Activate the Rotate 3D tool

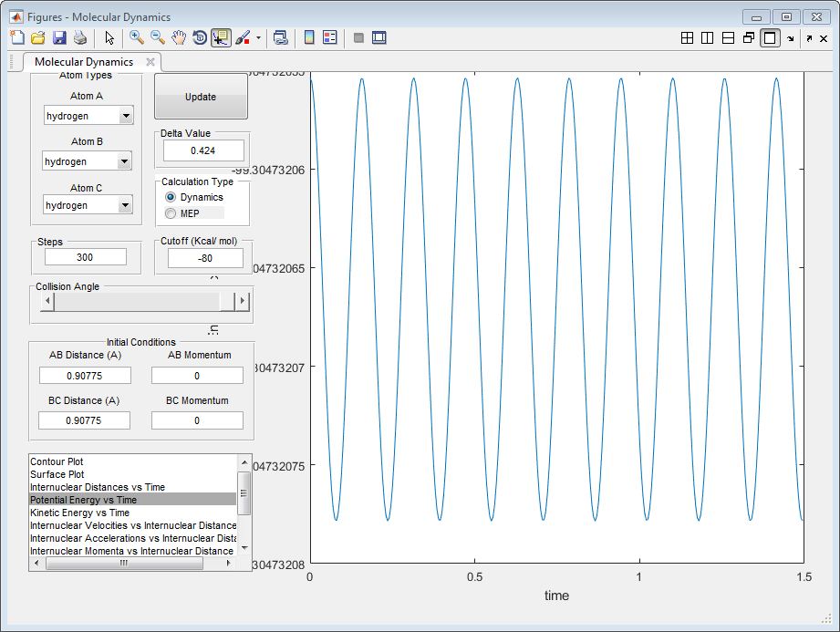tap(200, 37)
